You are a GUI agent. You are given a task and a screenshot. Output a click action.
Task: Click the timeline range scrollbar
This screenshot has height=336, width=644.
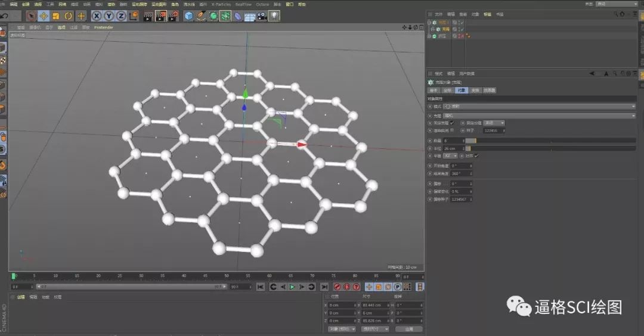click(x=131, y=287)
